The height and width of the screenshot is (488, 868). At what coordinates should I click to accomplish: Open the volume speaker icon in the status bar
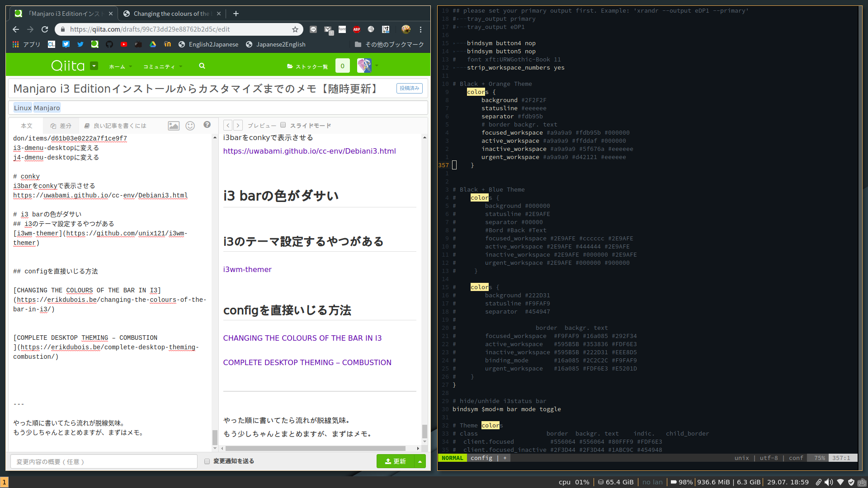click(x=829, y=482)
